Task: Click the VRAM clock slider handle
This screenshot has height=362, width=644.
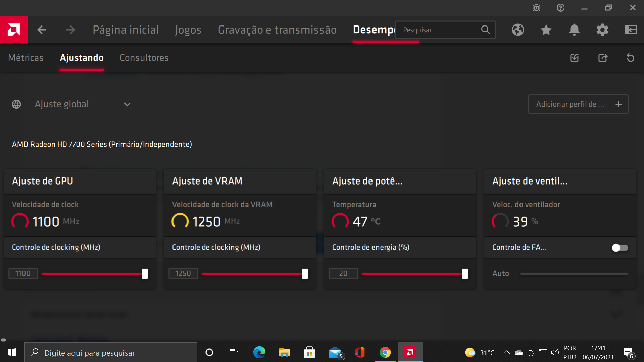Action: [305, 274]
